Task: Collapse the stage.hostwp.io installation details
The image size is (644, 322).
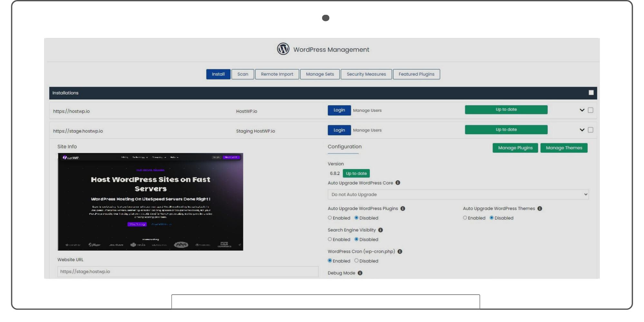Action: tap(582, 130)
